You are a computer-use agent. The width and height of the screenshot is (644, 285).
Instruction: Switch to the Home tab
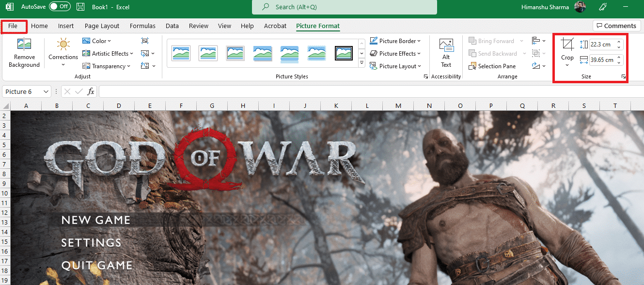click(x=40, y=26)
